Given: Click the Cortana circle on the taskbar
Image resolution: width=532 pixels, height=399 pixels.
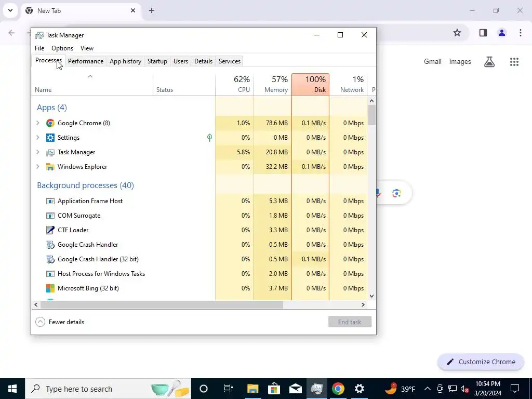Looking at the screenshot, I should pos(204,389).
